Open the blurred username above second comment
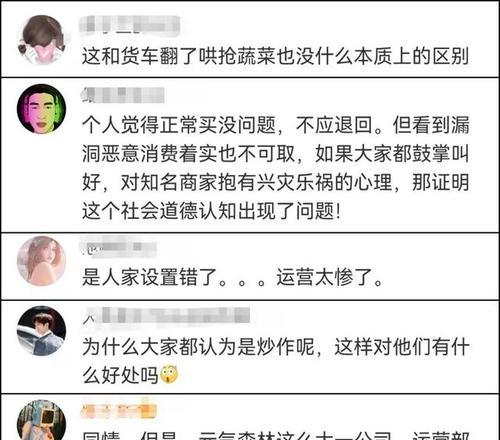The image size is (500, 440). (x=123, y=95)
